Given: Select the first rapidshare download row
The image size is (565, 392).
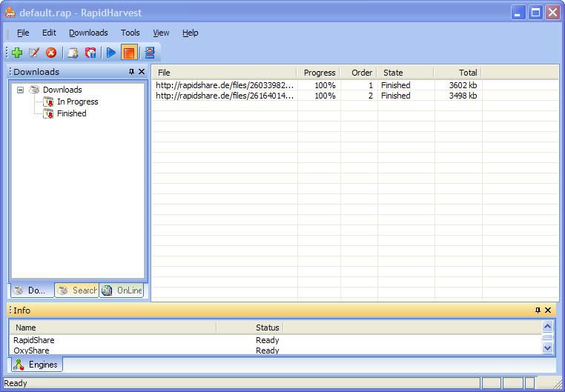Looking at the screenshot, I should (225, 85).
